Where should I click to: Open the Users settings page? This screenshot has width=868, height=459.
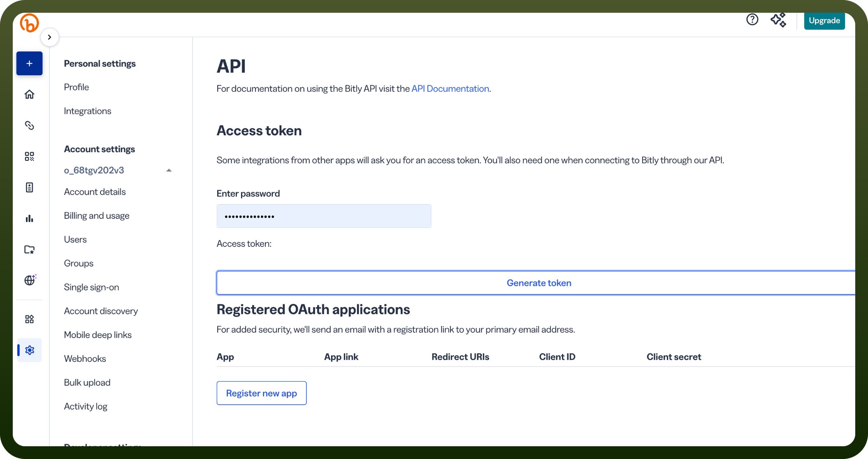tap(75, 239)
